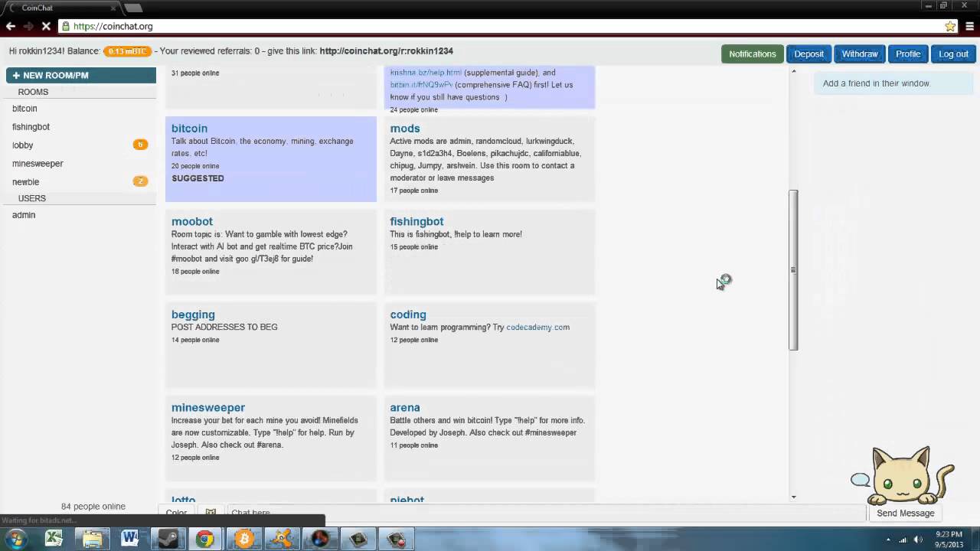Click the lobby unread count badge
This screenshot has width=980, height=551.
tap(140, 145)
